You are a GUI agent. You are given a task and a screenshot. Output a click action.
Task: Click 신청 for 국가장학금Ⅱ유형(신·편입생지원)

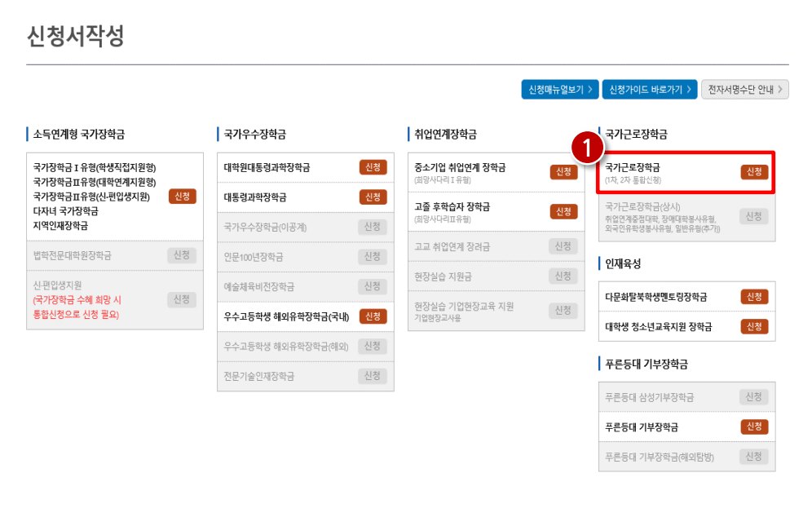(181, 196)
